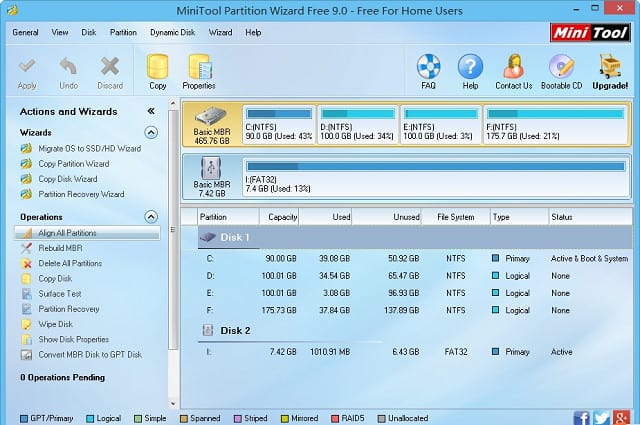Select the D:(NTFS) partition block in disk map
Screen dimensions: 640x425
[x=358, y=125]
